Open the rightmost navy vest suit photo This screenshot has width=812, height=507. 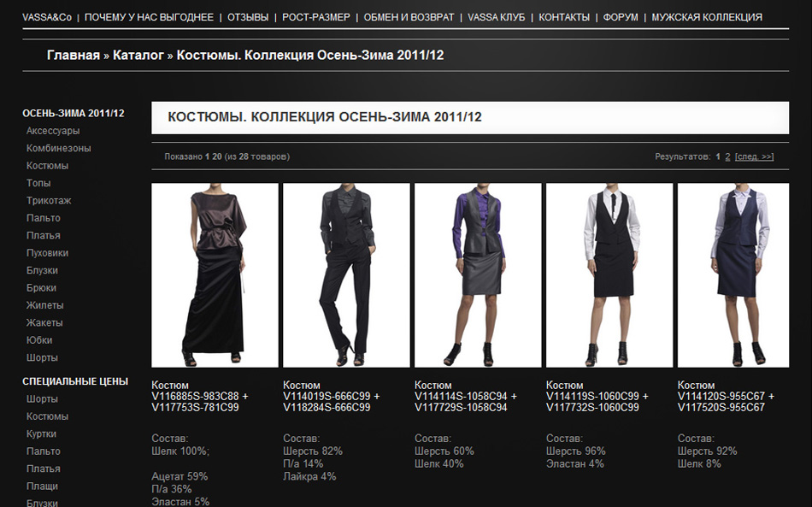(739, 274)
